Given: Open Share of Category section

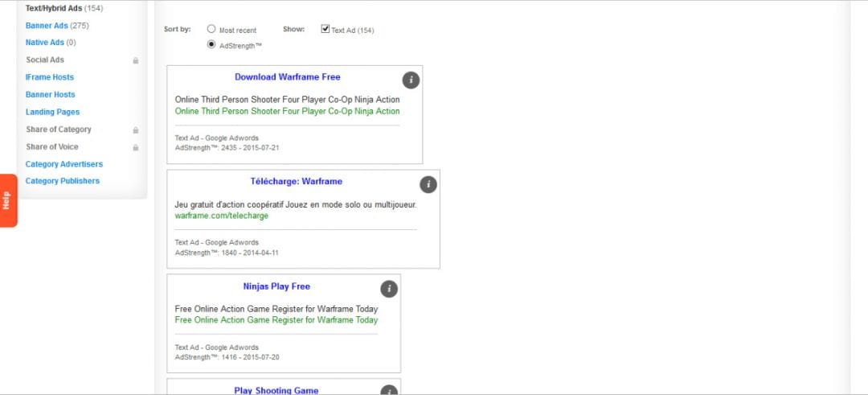Looking at the screenshot, I should 59,129.
